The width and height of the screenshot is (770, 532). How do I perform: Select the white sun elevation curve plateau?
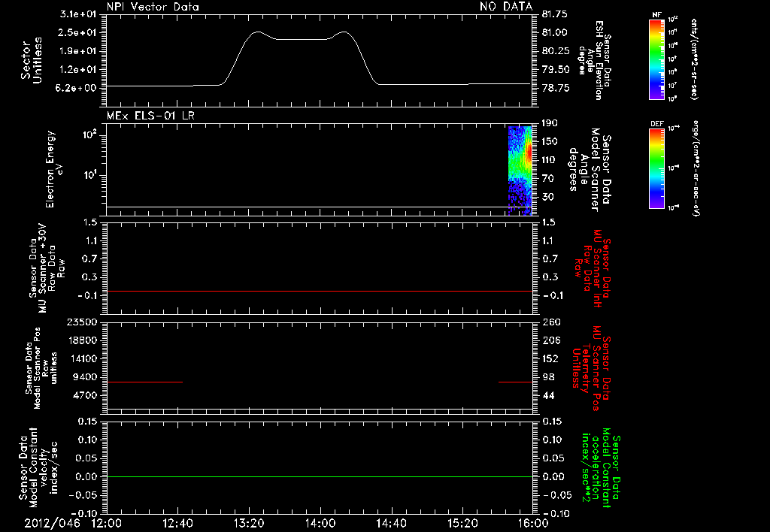click(301, 39)
